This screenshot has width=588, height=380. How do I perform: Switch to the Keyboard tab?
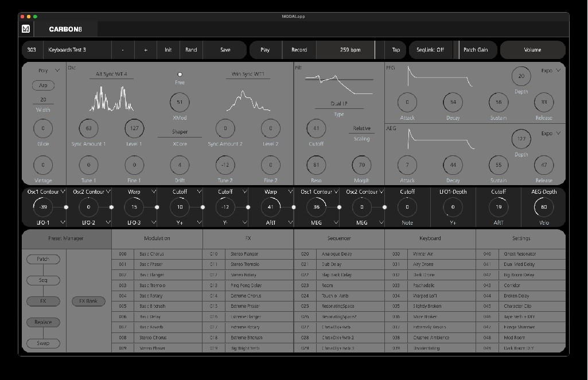430,238
